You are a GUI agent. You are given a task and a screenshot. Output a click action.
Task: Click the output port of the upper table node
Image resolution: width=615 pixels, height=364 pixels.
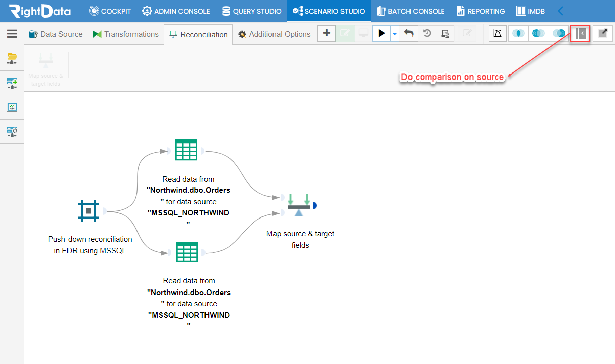tap(202, 150)
